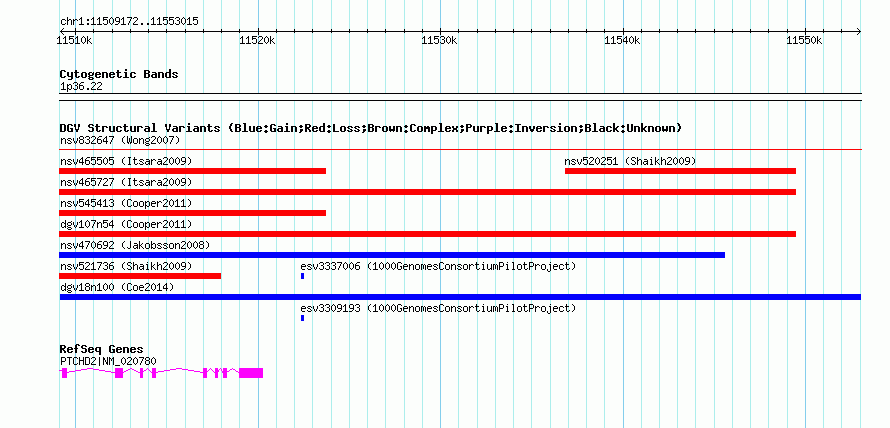Click the thin red nsv832647 variant line

click(x=460, y=150)
